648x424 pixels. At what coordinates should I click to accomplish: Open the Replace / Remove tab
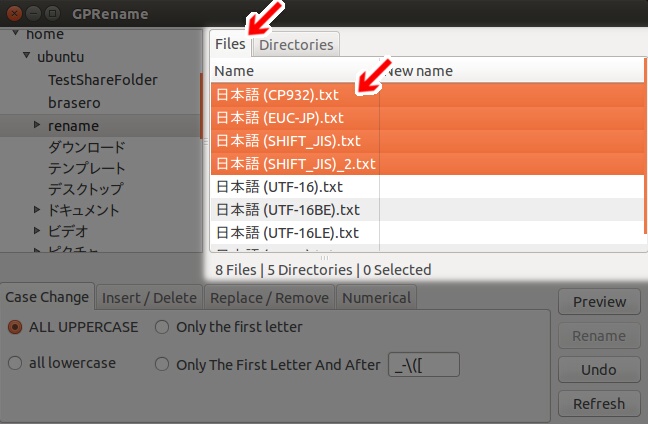pyautogui.click(x=269, y=298)
